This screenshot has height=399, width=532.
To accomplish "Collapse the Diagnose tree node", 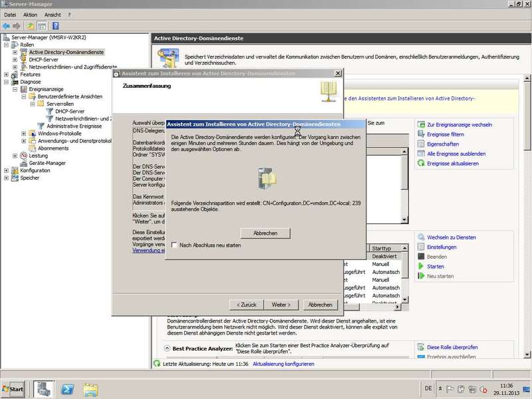I will 7,82.
